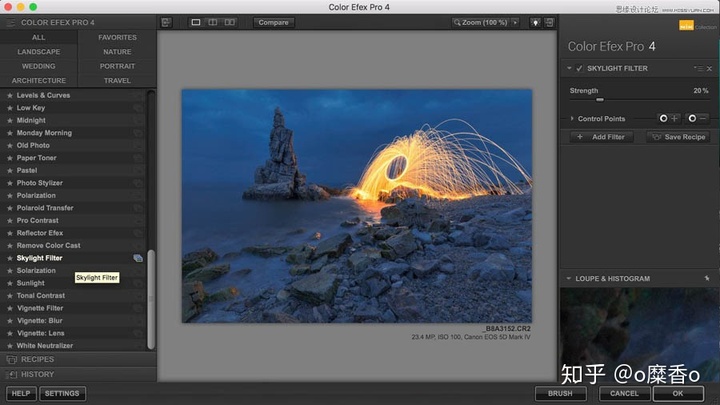Collapse the Skylight Filter section arrow
Screen dimensions: 720x405
click(x=569, y=68)
